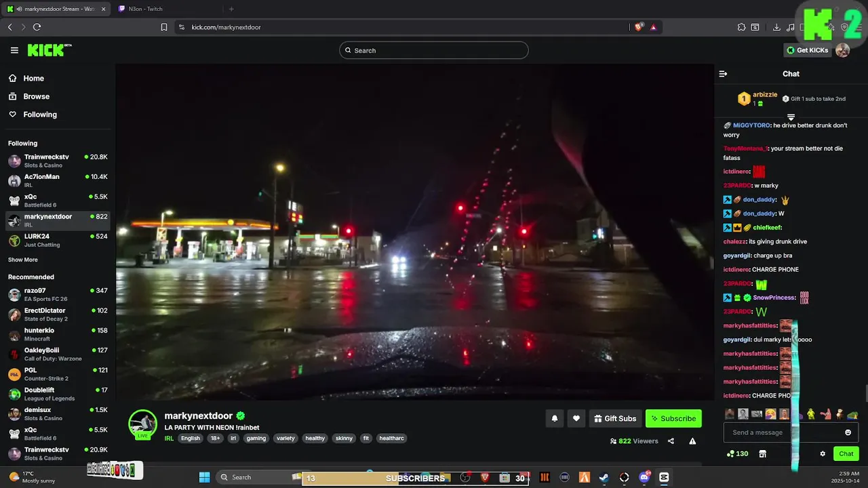This screenshot has height=488, width=868.
Task: Click the English language tag
Action: tap(191, 439)
